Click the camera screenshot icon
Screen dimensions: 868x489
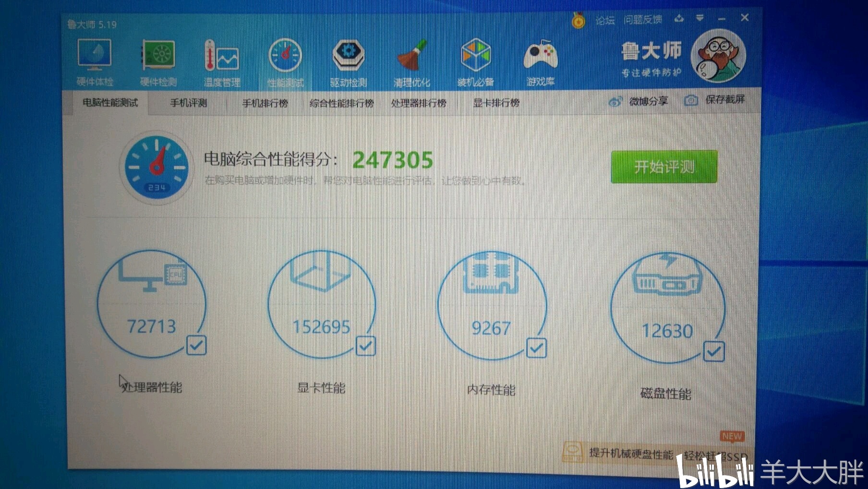(x=691, y=100)
